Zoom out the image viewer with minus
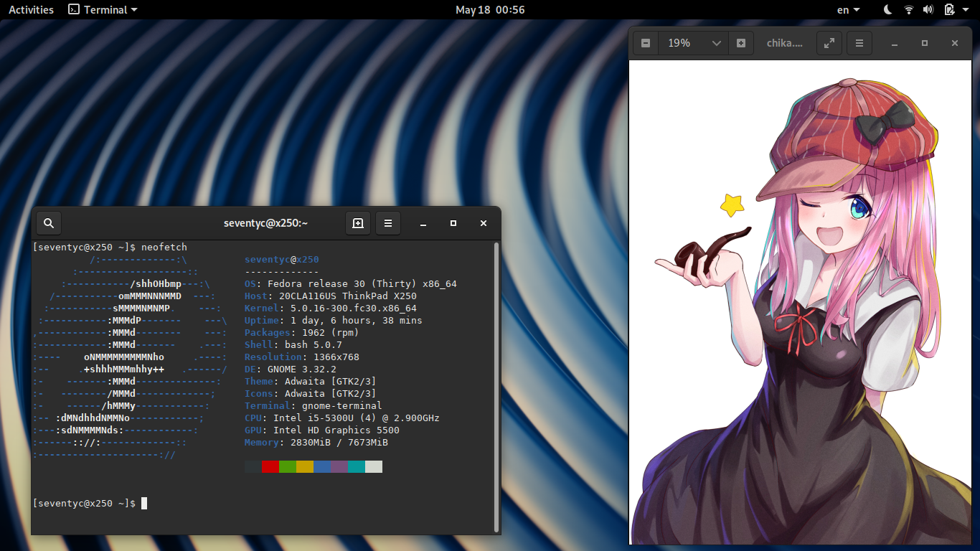Screen dimensions: 980x551 pos(646,43)
